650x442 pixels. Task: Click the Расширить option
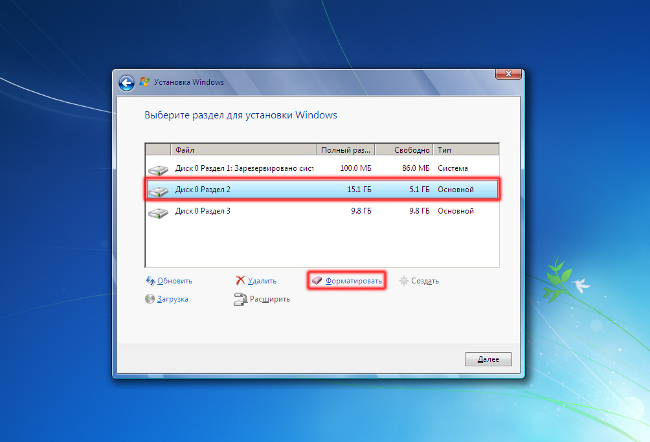click(269, 299)
